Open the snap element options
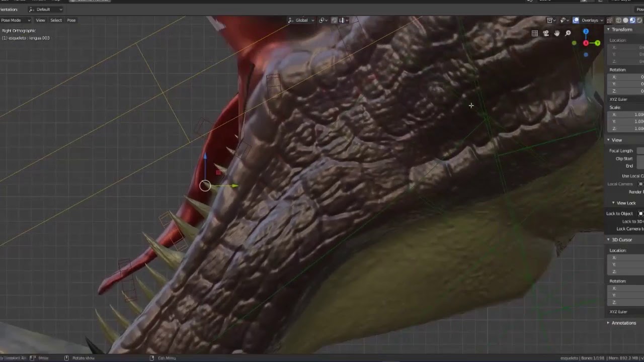 point(343,20)
